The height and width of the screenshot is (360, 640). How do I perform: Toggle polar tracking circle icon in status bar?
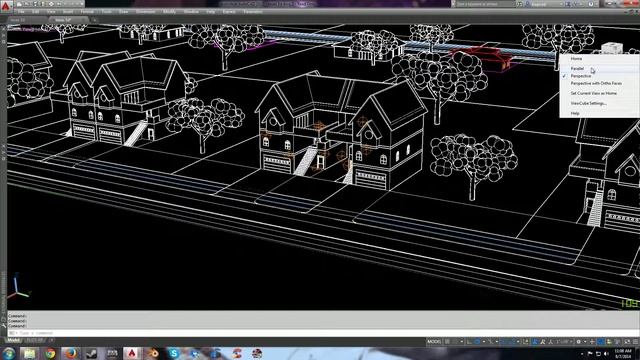click(x=477, y=342)
